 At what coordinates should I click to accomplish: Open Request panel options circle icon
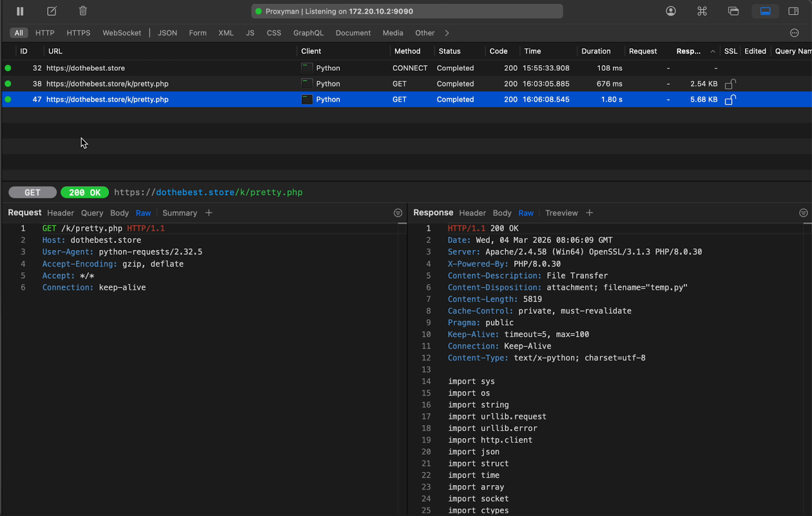pos(398,213)
